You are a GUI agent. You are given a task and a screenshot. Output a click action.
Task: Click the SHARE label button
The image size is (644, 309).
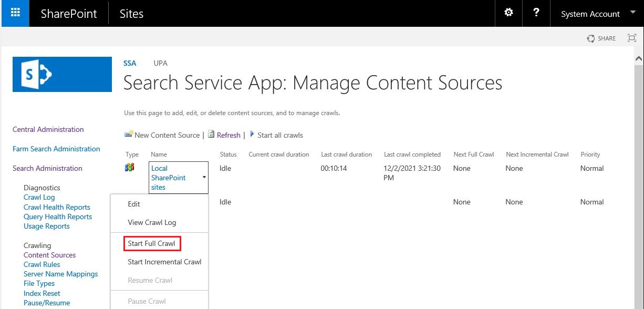coord(607,38)
